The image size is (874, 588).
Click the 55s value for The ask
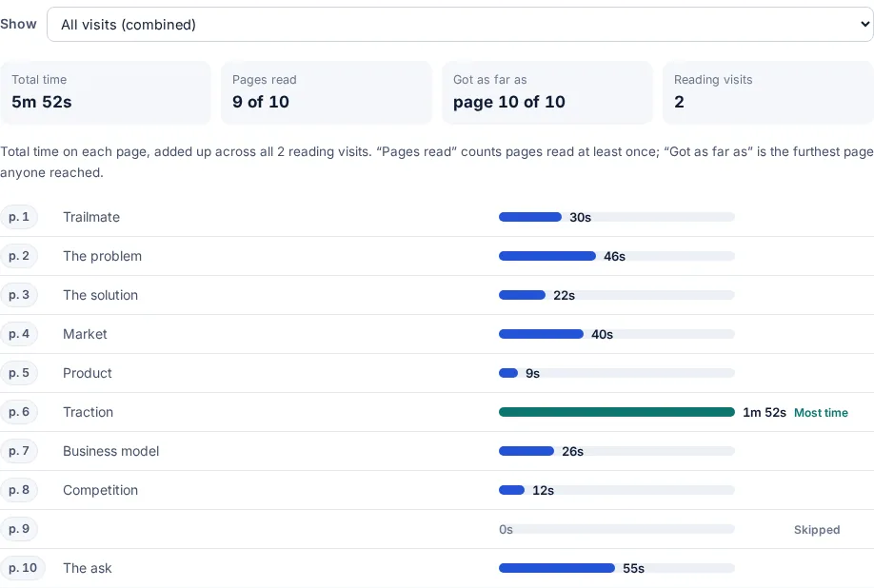coord(634,569)
